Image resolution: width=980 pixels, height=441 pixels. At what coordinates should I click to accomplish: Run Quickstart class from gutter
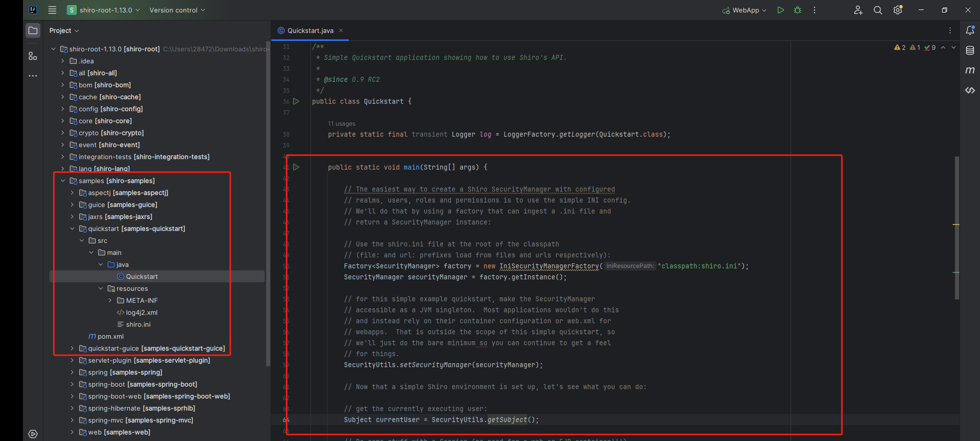(x=296, y=101)
